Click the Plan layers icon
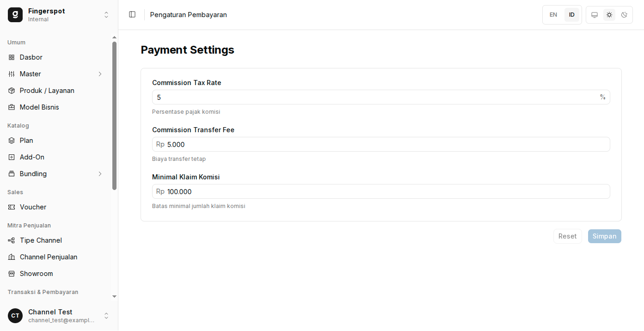The width and height of the screenshot is (644, 331). pos(12,141)
